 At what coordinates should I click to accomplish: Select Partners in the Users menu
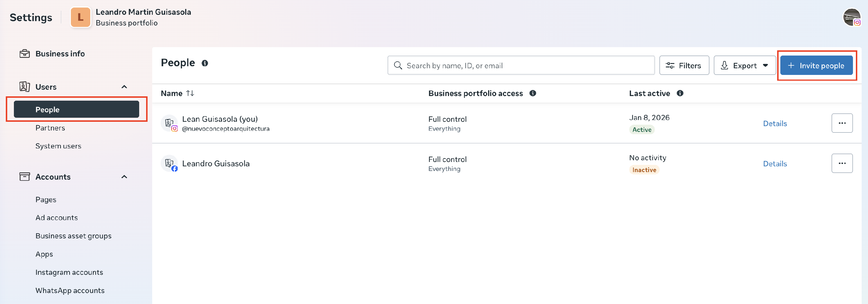(50, 128)
